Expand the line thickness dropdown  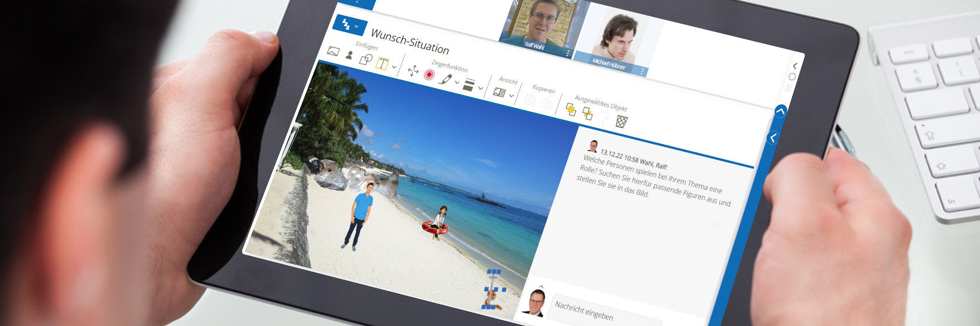(x=481, y=88)
